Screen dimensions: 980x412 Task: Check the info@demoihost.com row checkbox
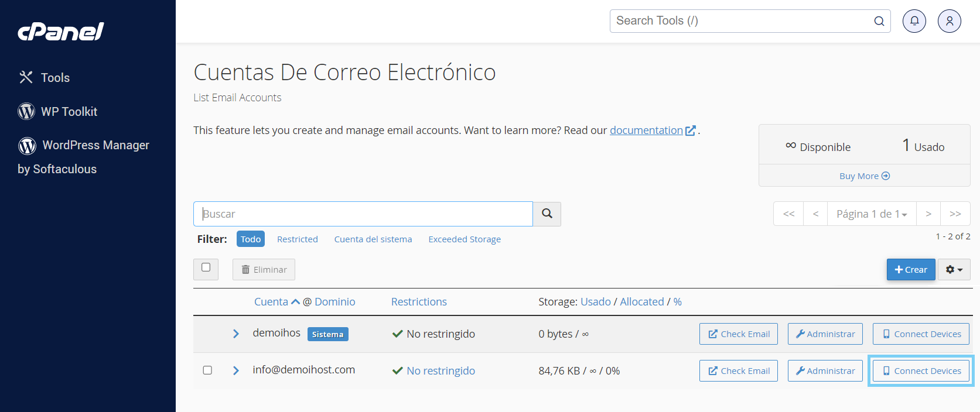207,370
